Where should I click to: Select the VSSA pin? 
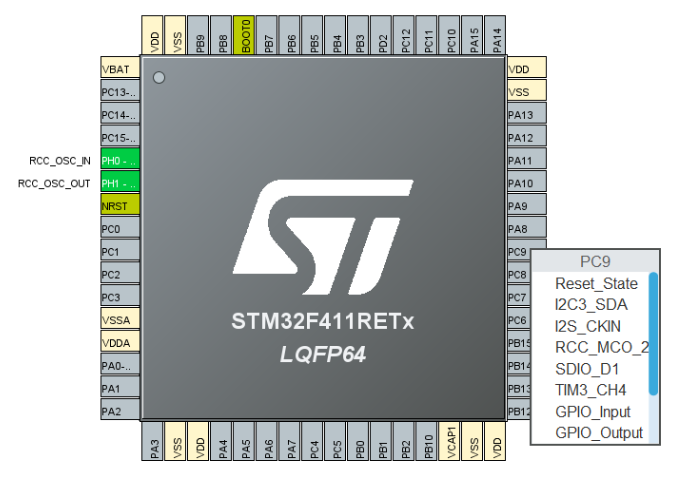click(x=120, y=318)
